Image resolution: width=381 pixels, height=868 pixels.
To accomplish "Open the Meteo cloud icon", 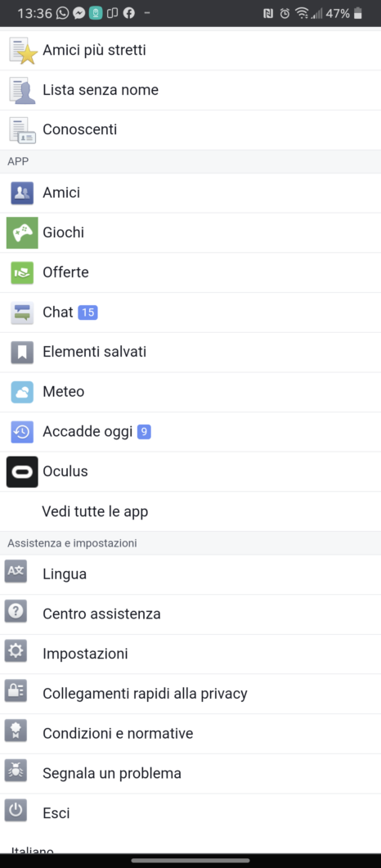I will click(22, 392).
